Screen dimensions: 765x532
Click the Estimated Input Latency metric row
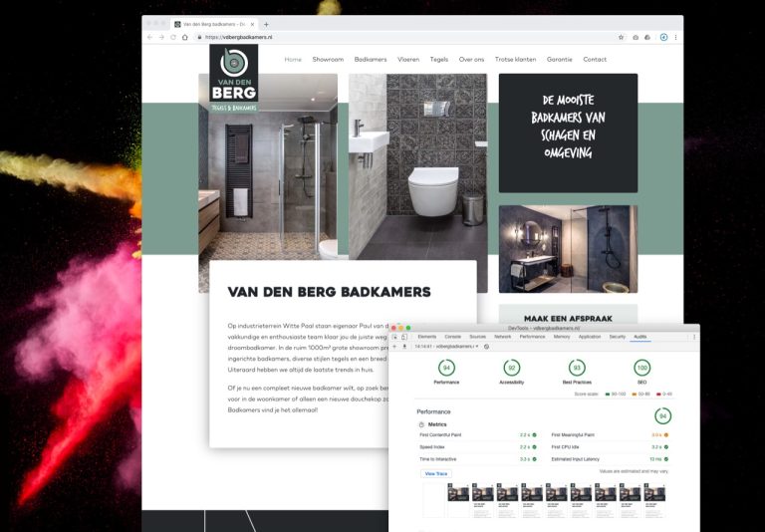click(610, 459)
